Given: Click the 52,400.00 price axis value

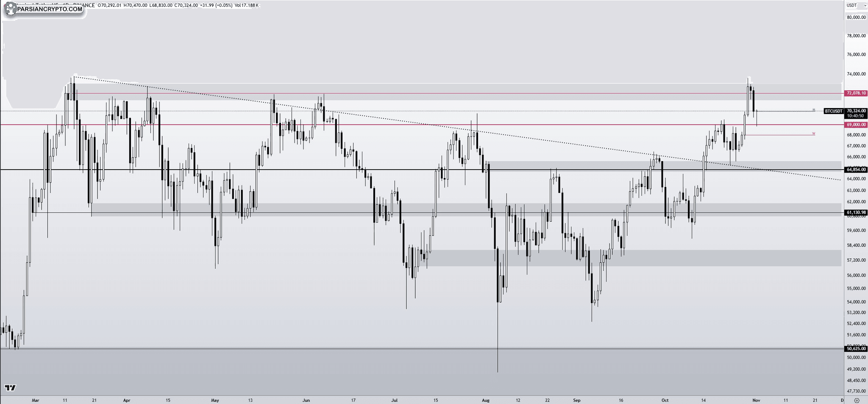Looking at the screenshot, I should coord(856,324).
